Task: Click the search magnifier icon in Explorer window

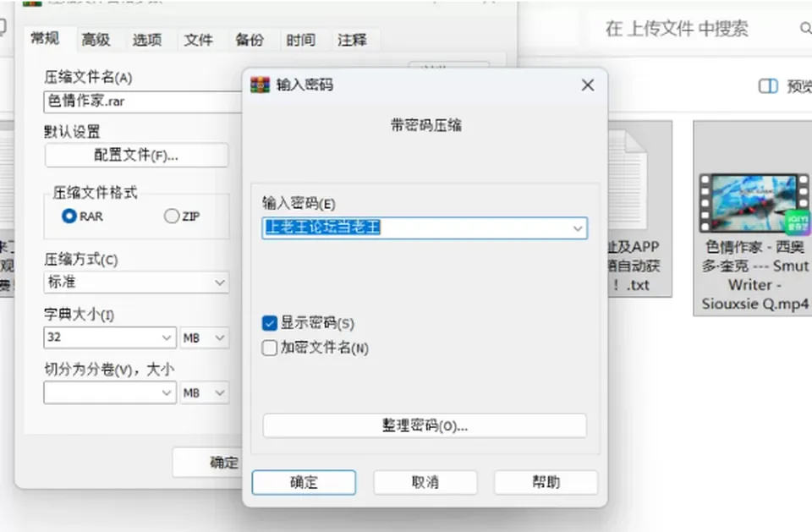Action: tap(806, 28)
